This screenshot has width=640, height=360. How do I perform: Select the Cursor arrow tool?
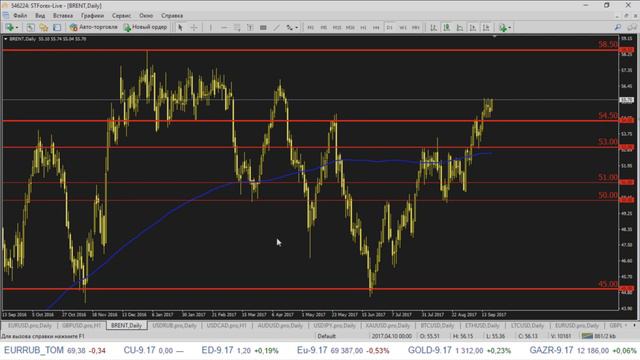click(x=180, y=27)
